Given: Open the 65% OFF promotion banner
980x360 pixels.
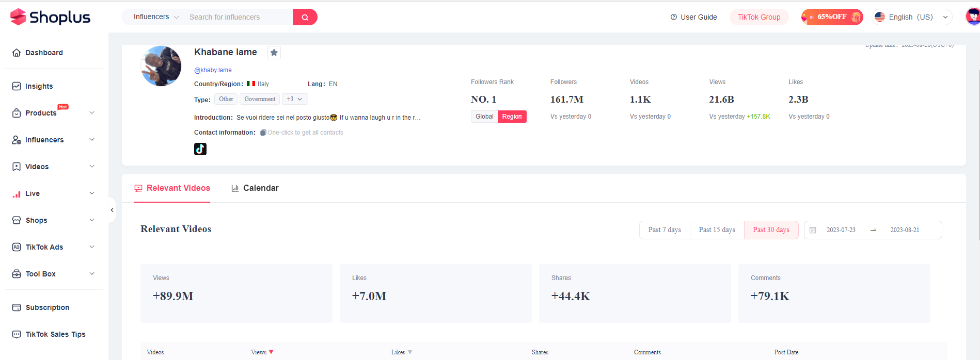Looking at the screenshot, I should [x=832, y=17].
